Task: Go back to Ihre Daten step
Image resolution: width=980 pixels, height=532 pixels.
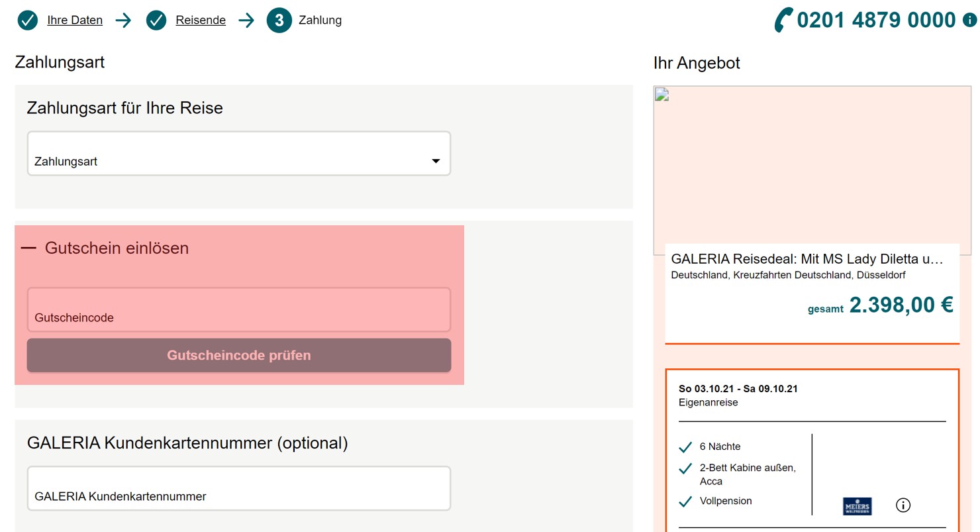Action: tap(75, 21)
